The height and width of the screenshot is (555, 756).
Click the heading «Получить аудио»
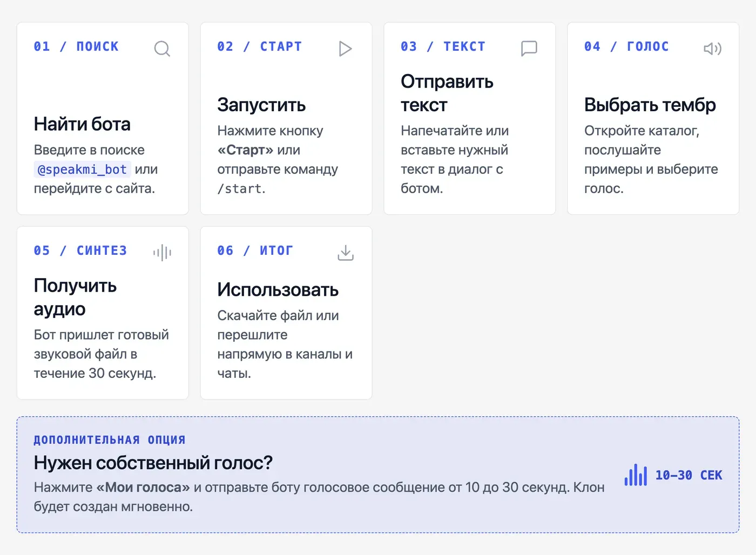(75, 297)
